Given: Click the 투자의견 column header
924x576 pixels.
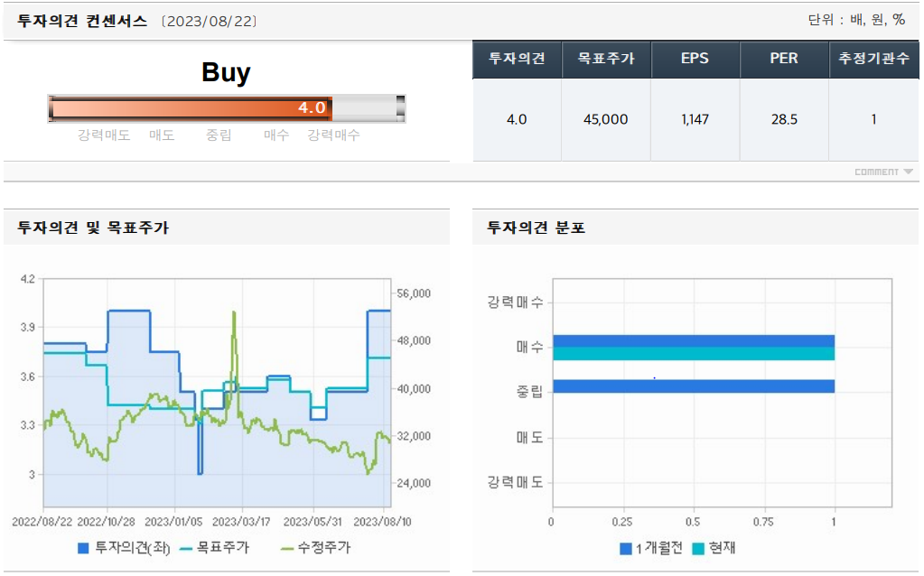Looking at the screenshot, I should (x=517, y=59).
